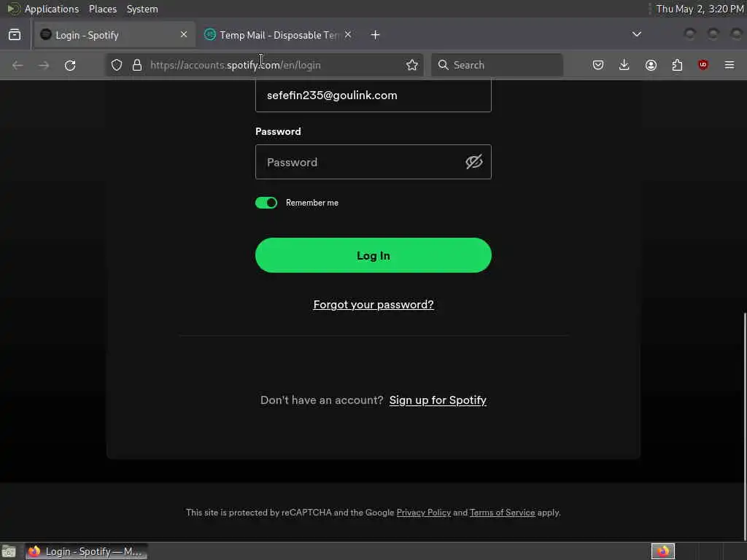Viewport: 747px width, 560px height.
Task: Open Google Privacy Policy link
Action: pos(424,513)
